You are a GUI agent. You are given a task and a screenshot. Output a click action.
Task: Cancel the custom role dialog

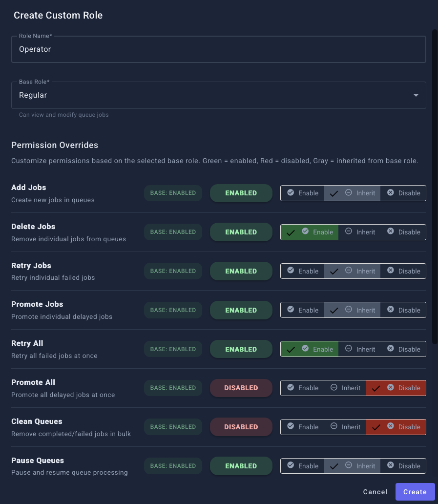click(x=375, y=492)
